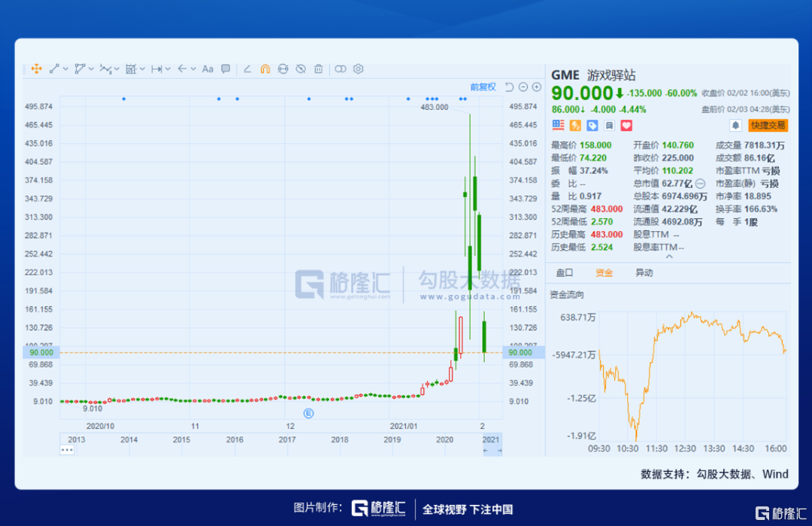Add a comment bubble annotation
812x526 pixels.
pos(226,68)
